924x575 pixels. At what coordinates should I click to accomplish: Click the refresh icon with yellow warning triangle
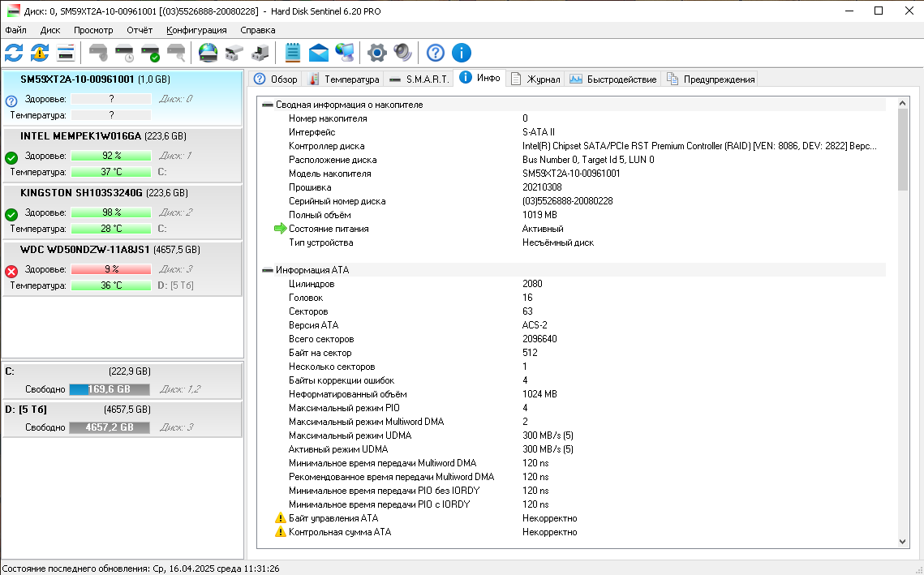coord(40,53)
